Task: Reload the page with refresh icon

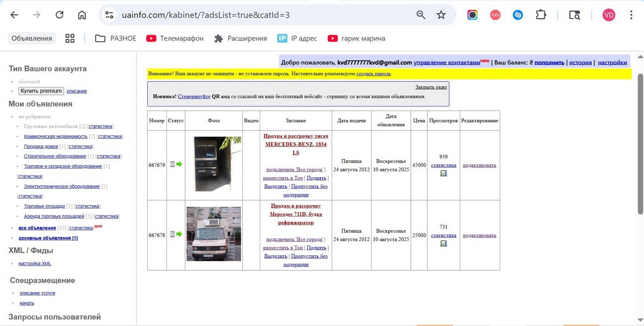Action: pyautogui.click(x=60, y=15)
